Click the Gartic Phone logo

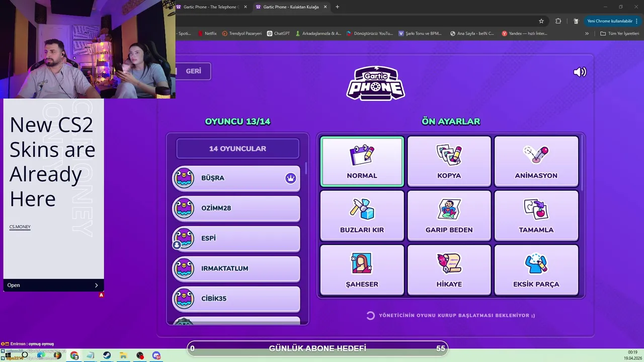[x=375, y=83]
